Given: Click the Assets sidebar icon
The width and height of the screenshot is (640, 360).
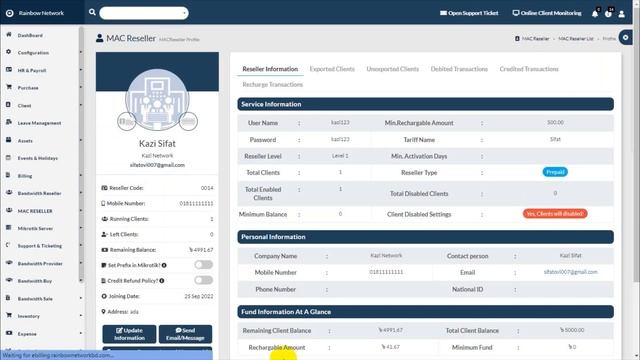Looking at the screenshot, I should coord(9,140).
